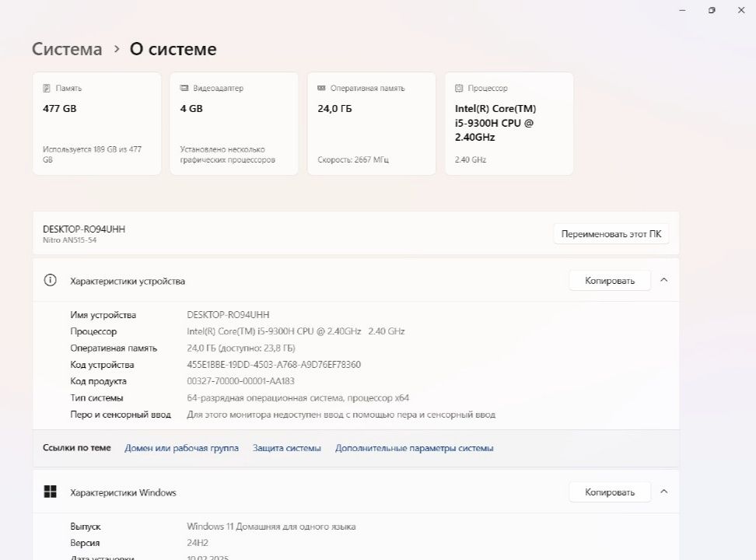Close the Settings window
This screenshot has width=756, height=560.
click(741, 10)
